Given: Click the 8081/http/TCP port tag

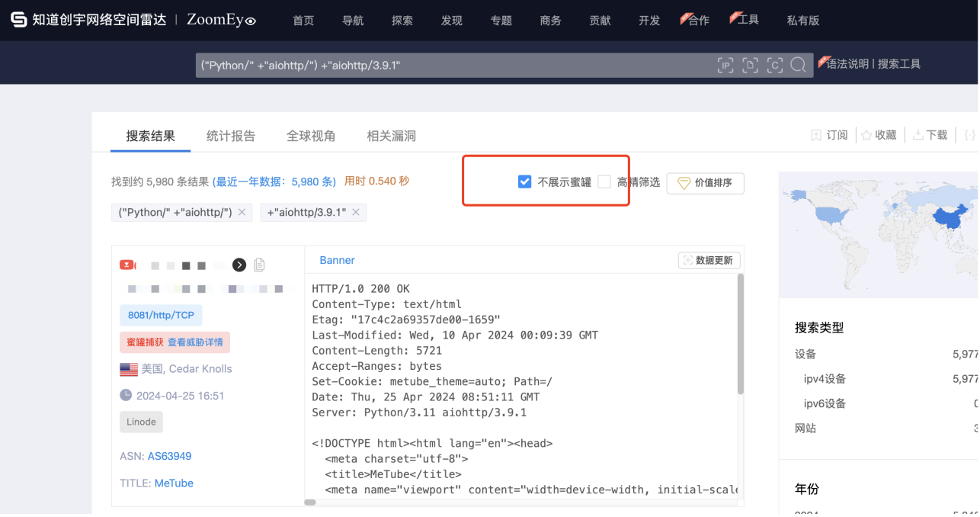Looking at the screenshot, I should pyautogui.click(x=161, y=315).
